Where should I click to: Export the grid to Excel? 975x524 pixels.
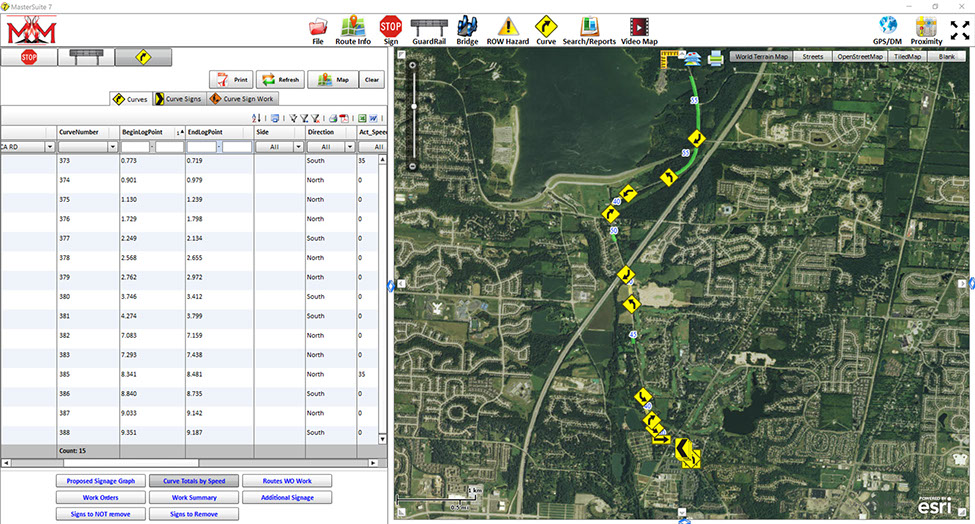click(360, 118)
